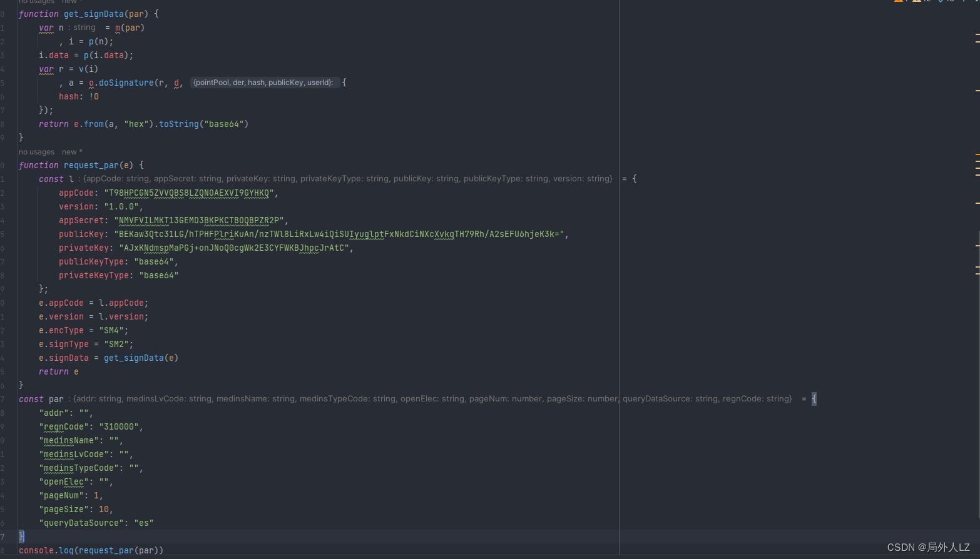The height and width of the screenshot is (559, 980).
Task: Click the 'return e' statement
Action: click(59, 371)
